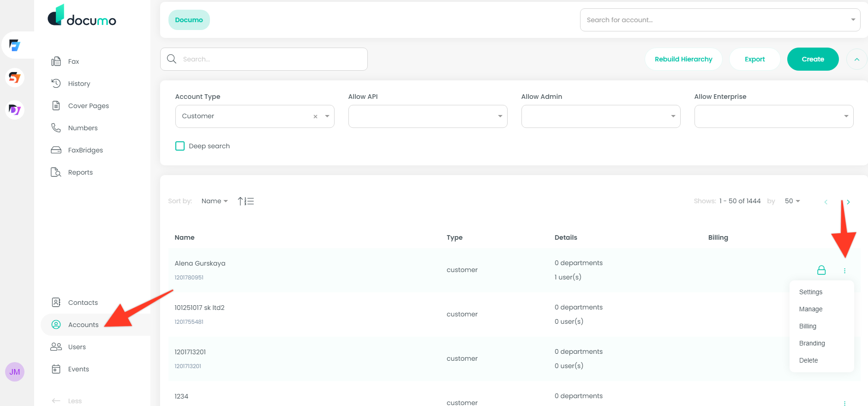Viewport: 868px width, 406px height.
Task: Collapse the sidebar with Less arrow
Action: point(56,400)
